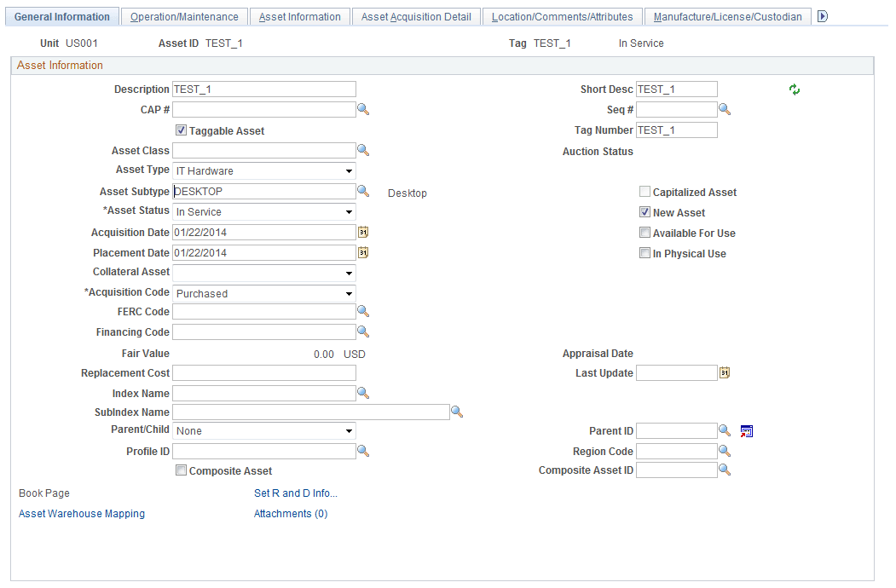This screenshot has height=588, width=896.
Task: Open the Acquisition Date calendar picker
Action: [x=363, y=232]
